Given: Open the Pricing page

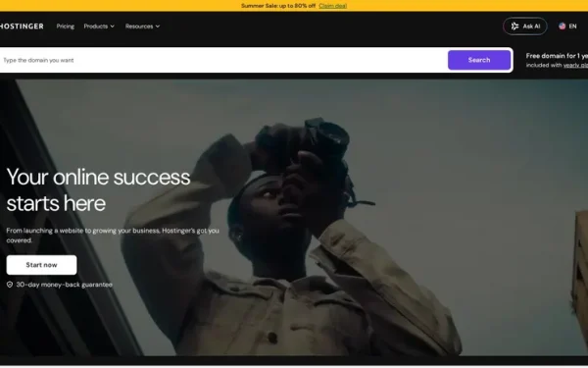Looking at the screenshot, I should click(x=66, y=26).
